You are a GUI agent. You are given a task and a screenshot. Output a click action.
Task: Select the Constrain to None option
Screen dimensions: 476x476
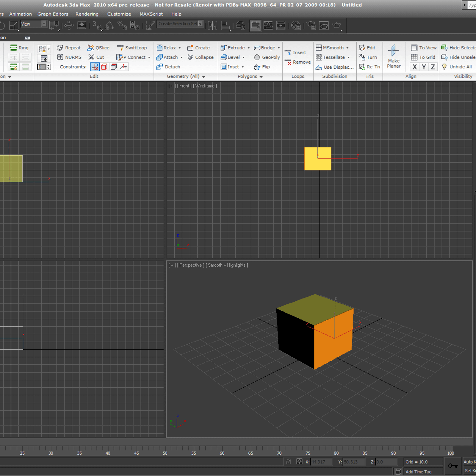tap(95, 67)
